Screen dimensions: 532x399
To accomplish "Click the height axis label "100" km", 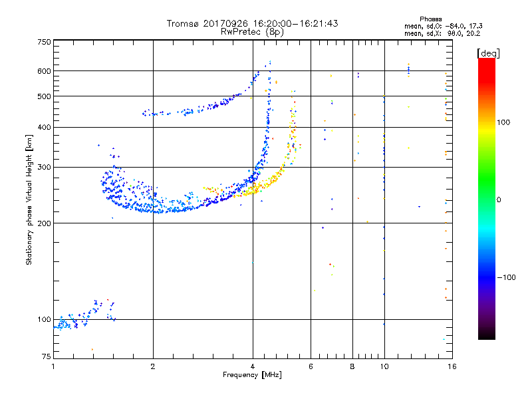I will (45, 320).
